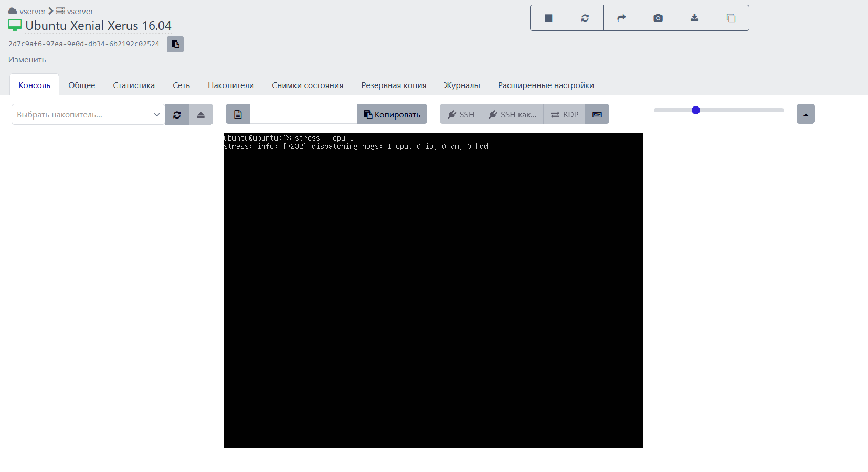Open the Накопители tab

pos(231,85)
